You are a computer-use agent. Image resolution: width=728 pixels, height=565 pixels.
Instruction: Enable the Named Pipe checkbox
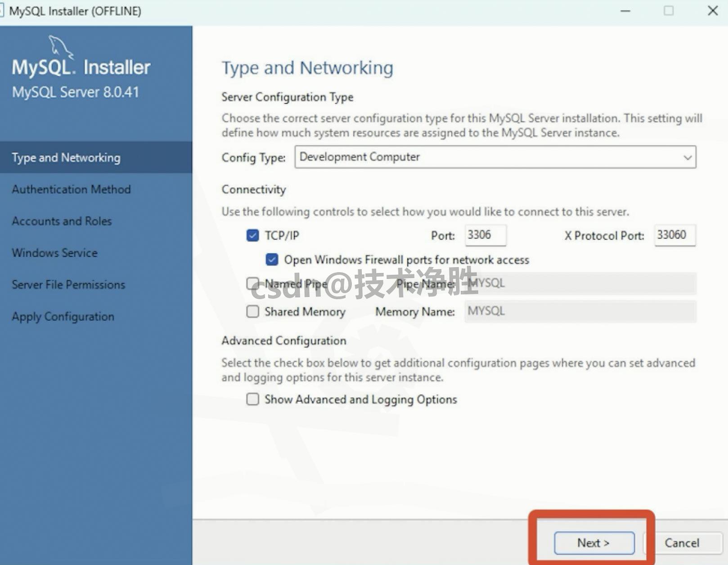point(253,283)
